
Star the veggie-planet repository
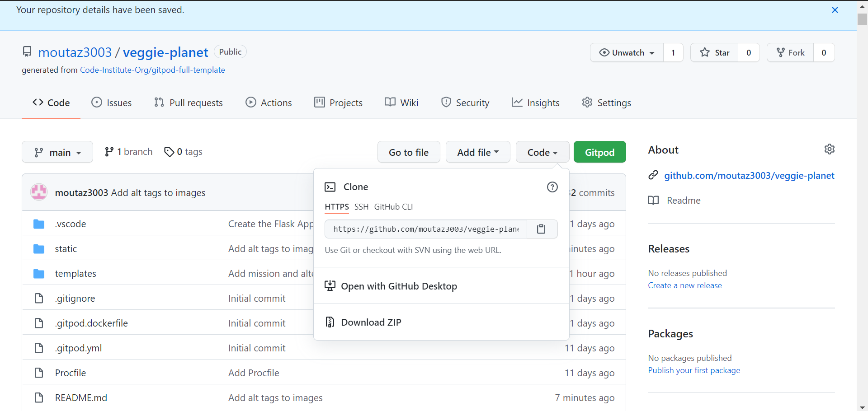[714, 52]
